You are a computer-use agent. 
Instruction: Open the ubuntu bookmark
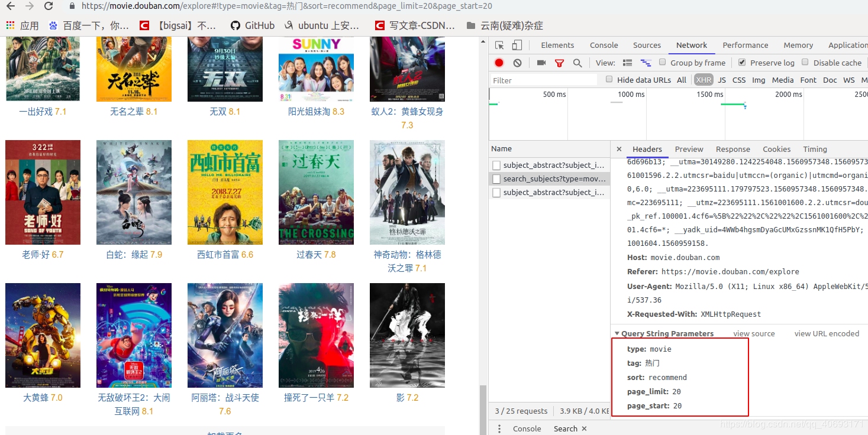coord(322,25)
